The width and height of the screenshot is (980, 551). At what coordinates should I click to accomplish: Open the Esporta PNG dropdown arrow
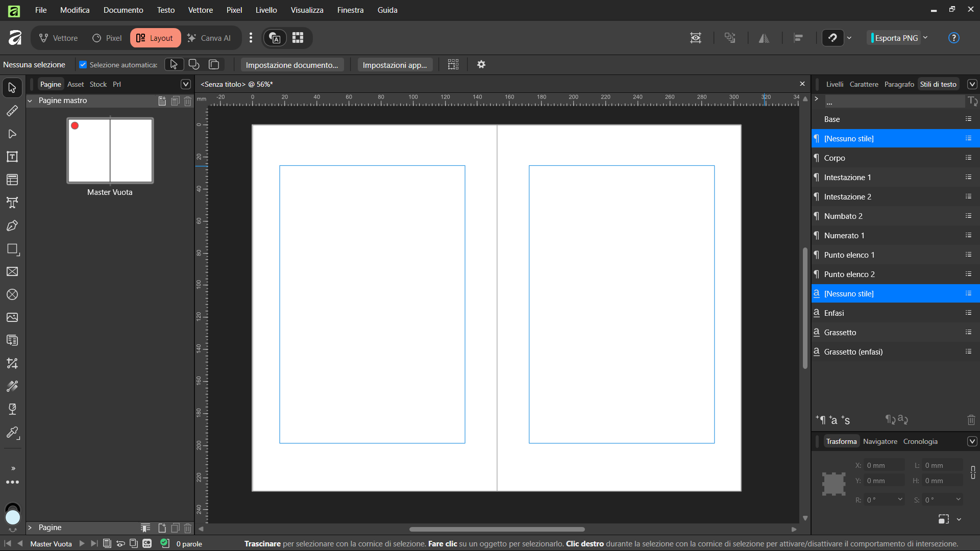click(x=925, y=38)
